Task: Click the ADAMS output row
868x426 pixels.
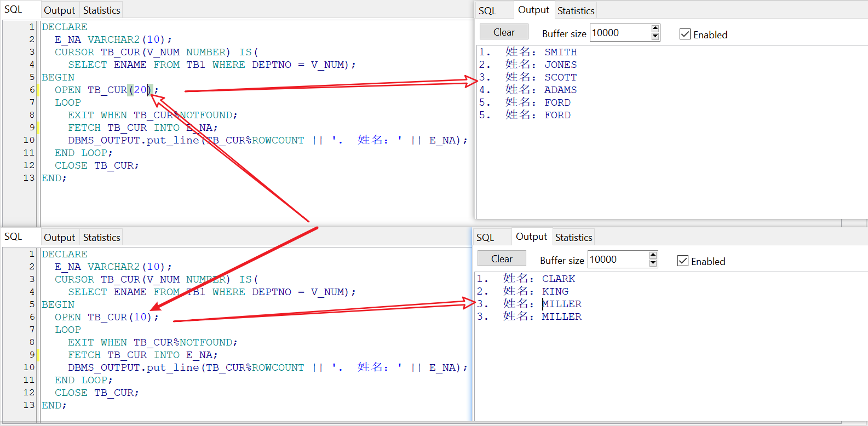Action: point(528,90)
